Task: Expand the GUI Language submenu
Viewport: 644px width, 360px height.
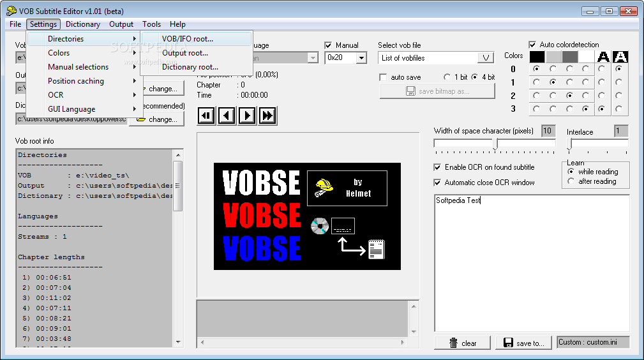Action: pos(84,109)
